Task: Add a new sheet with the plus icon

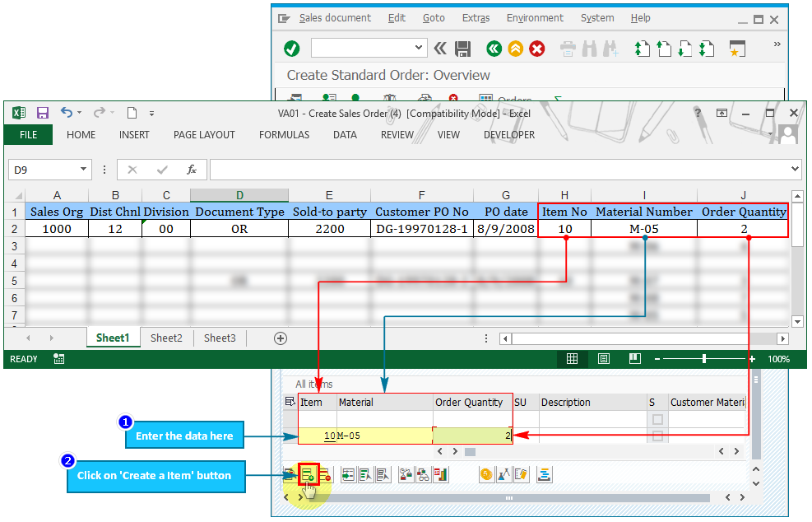Action: 281,338
